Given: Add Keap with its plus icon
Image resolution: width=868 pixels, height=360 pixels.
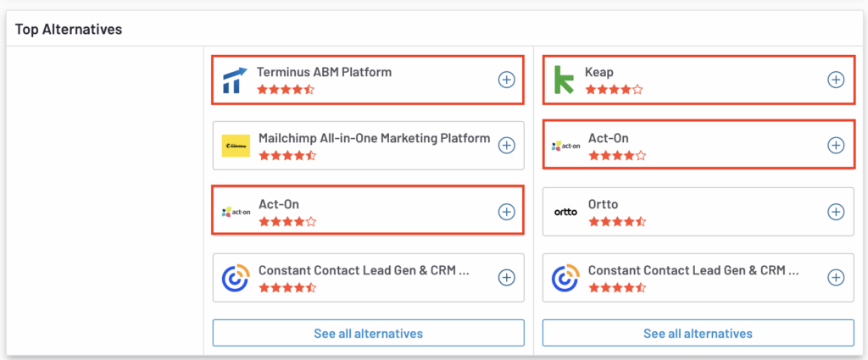Looking at the screenshot, I should pos(836,80).
